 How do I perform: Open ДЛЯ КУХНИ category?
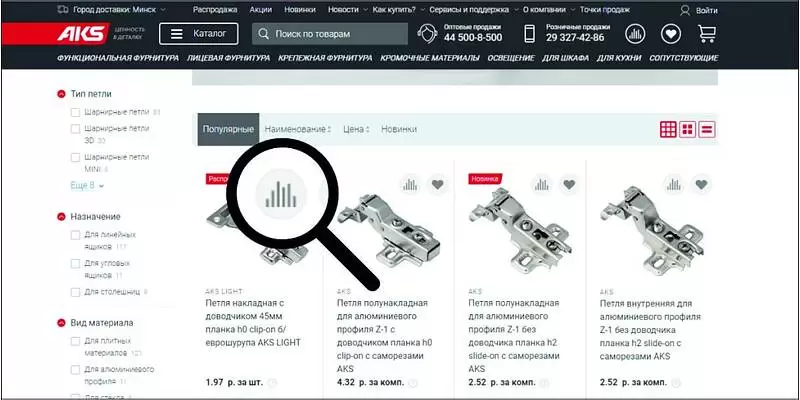(619, 58)
